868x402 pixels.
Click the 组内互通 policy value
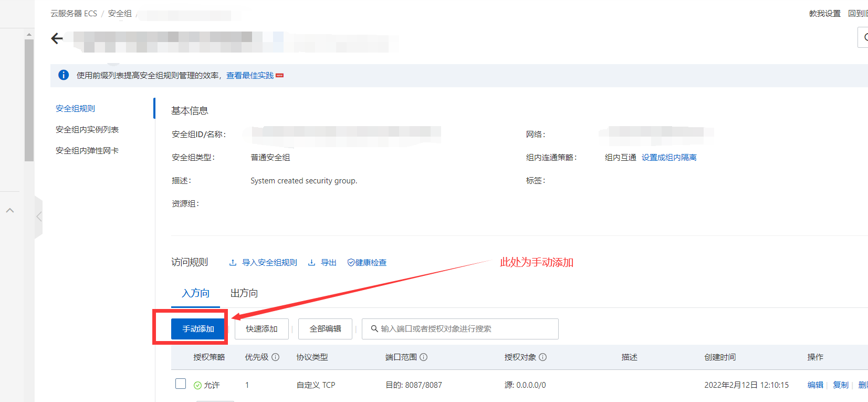620,158
